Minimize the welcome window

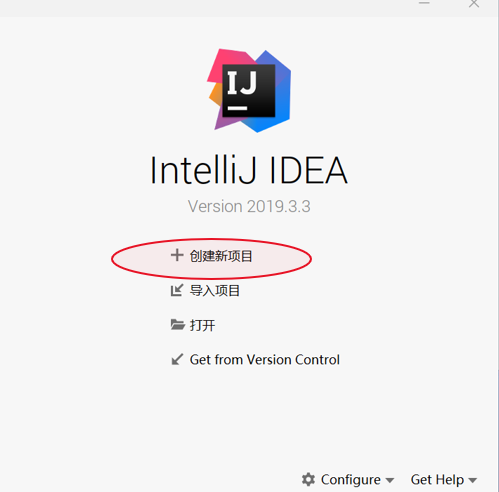tap(424, 3)
